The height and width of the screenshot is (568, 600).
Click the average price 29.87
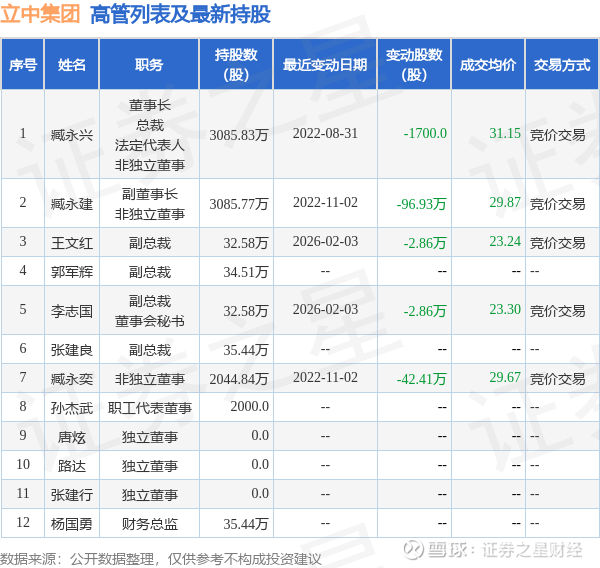pyautogui.click(x=505, y=202)
